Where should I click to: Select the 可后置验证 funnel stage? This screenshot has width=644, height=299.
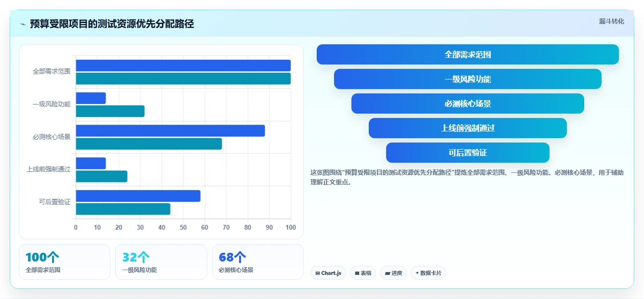468,153
